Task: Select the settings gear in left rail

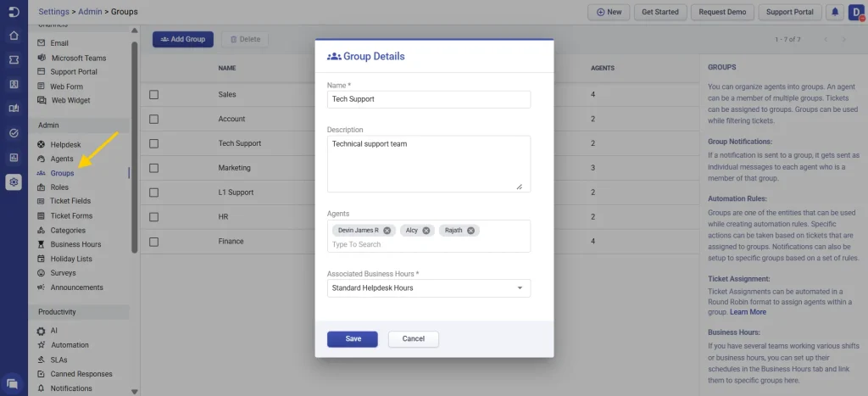Action: [14, 181]
